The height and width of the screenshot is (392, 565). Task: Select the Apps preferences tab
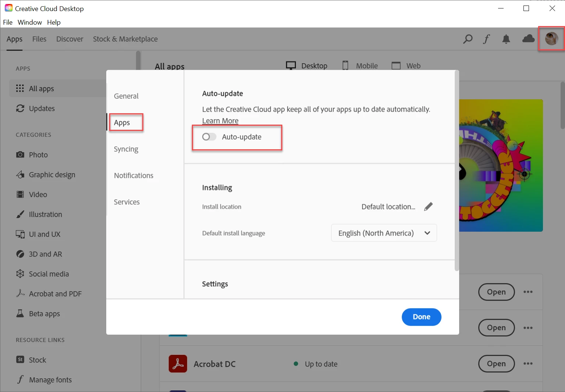[122, 122]
